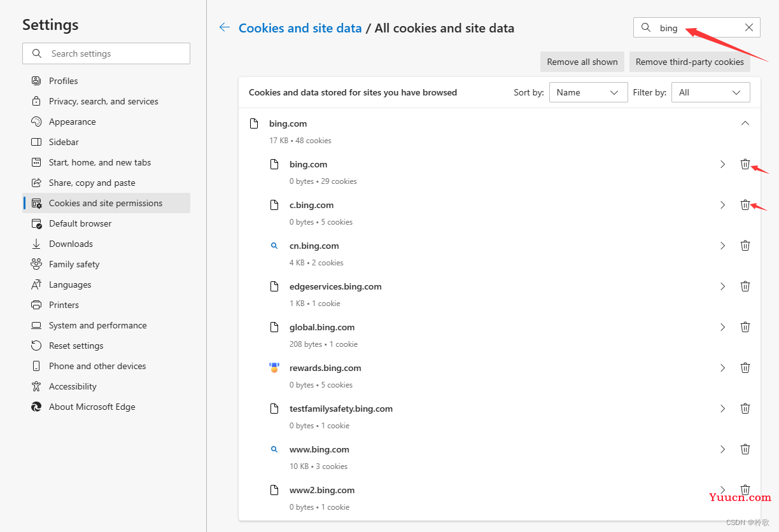
Task: Click the '17 KB • 48 cookies' summary text
Action: [300, 141]
